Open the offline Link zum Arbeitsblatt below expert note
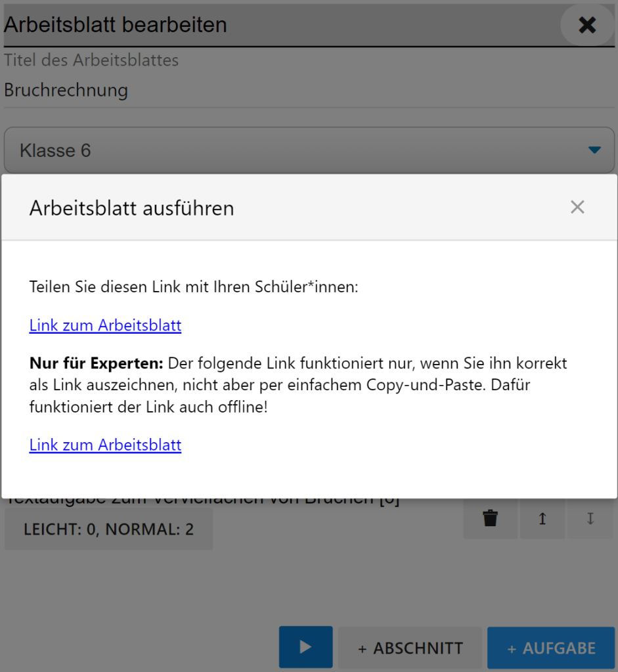This screenshot has height=672, width=618. (105, 445)
